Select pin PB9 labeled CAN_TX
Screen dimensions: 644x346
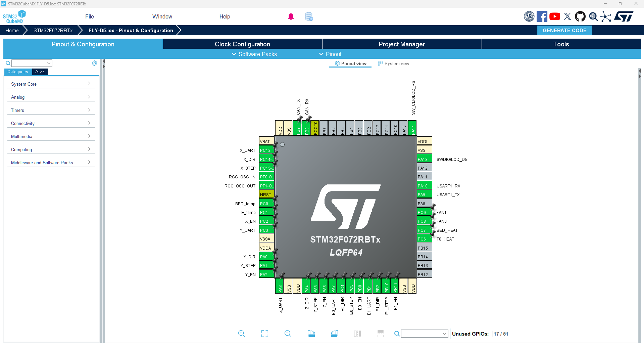point(297,128)
